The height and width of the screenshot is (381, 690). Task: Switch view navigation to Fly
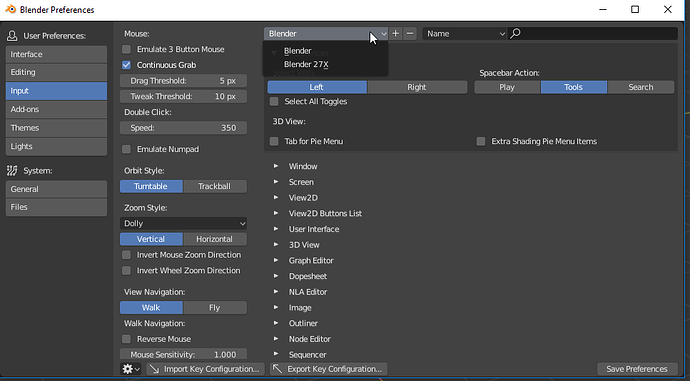[215, 308]
